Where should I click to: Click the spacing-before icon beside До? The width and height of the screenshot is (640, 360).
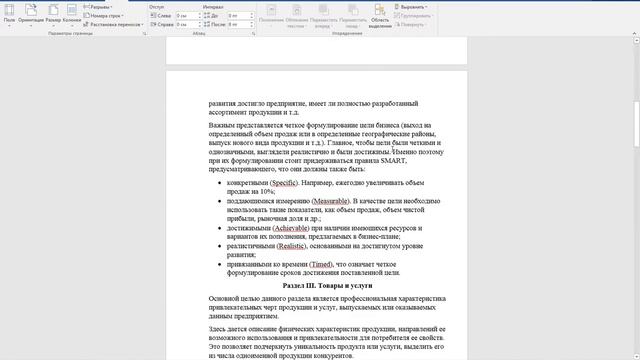pyautogui.click(x=207, y=16)
